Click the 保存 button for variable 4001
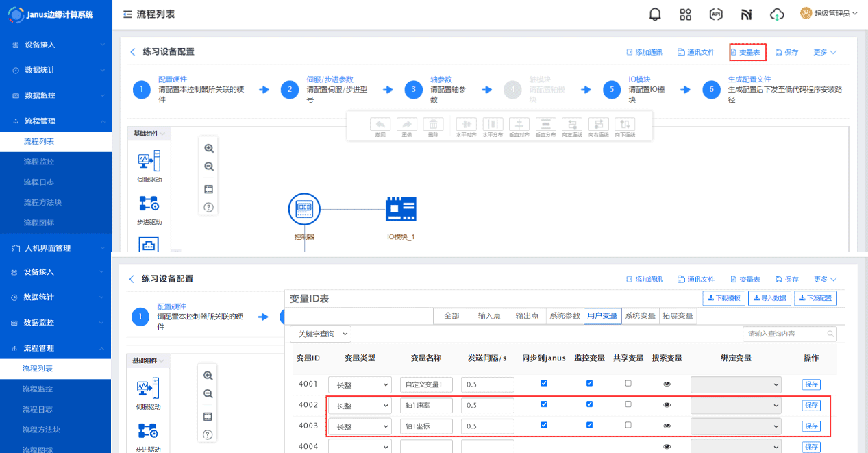Image resolution: width=868 pixels, height=453 pixels. click(811, 384)
